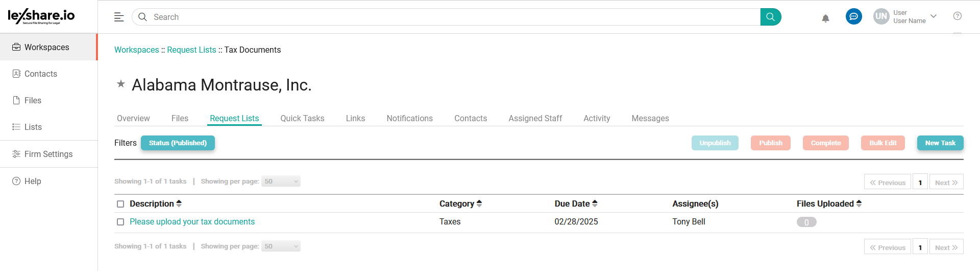Viewport: 980px width, 271px height.
Task: Click the notifications bell icon
Action: pyautogui.click(x=825, y=18)
